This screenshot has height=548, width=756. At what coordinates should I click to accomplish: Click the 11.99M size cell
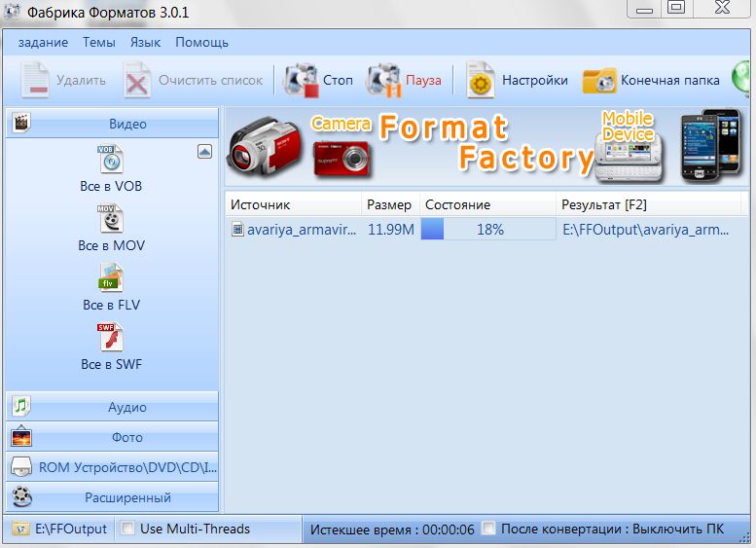click(390, 230)
